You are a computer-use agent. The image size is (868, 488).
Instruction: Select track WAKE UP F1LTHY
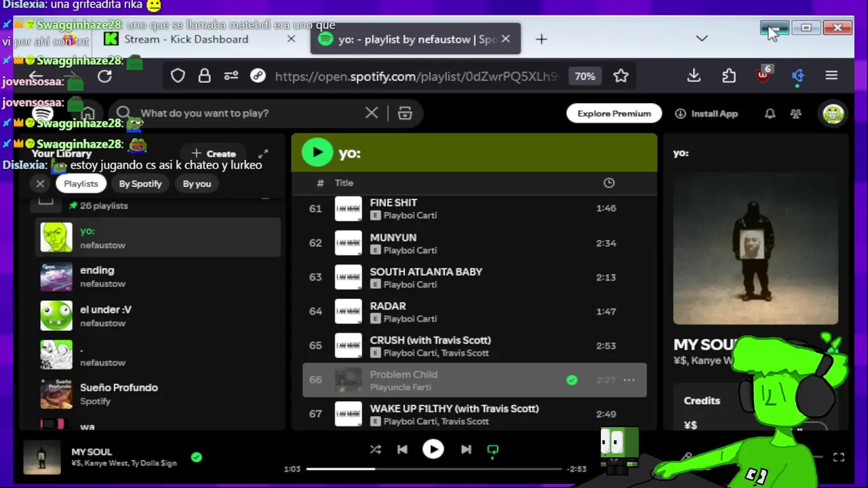pos(474,414)
